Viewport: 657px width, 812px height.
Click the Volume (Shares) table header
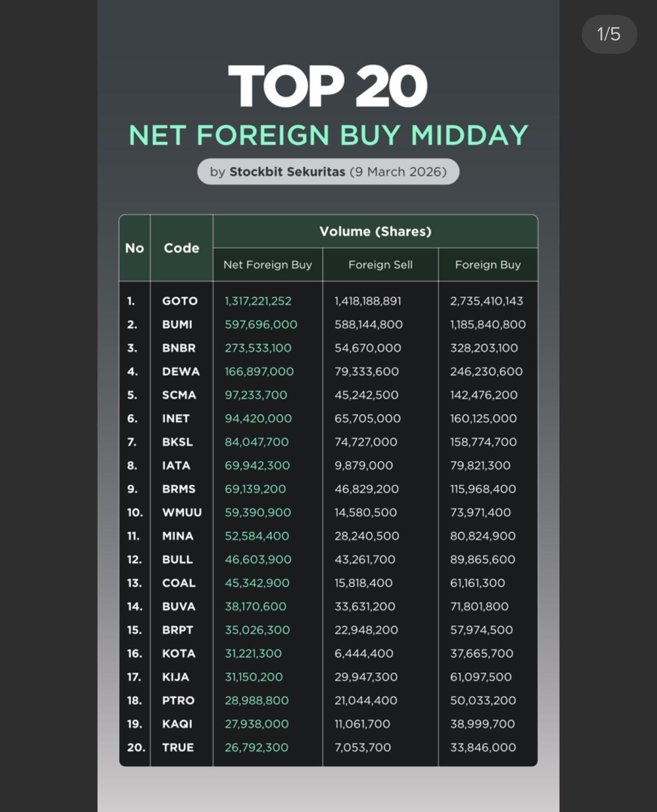click(x=375, y=231)
